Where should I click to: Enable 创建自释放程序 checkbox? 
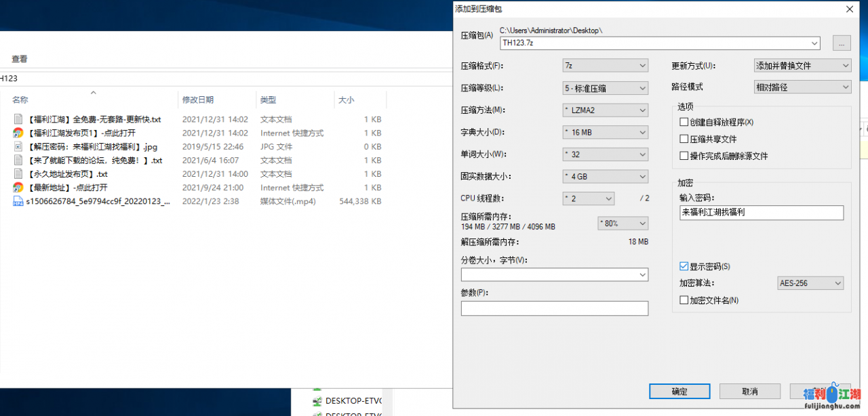(x=684, y=123)
